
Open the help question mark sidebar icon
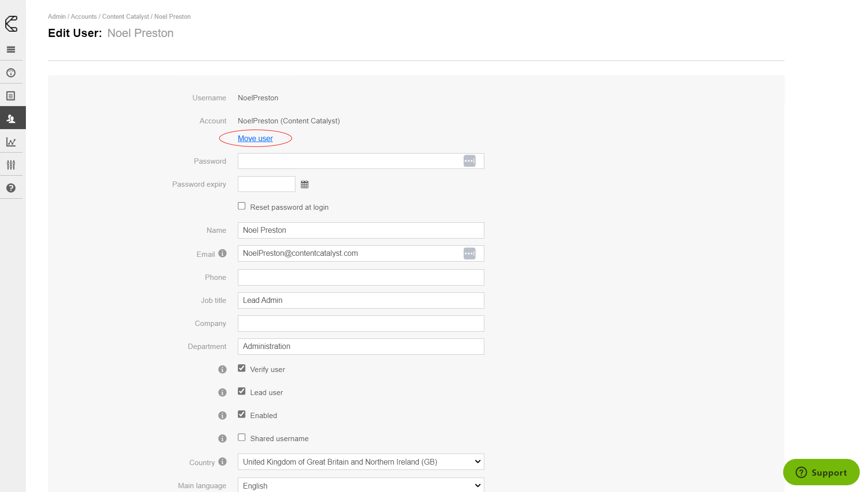tap(11, 188)
